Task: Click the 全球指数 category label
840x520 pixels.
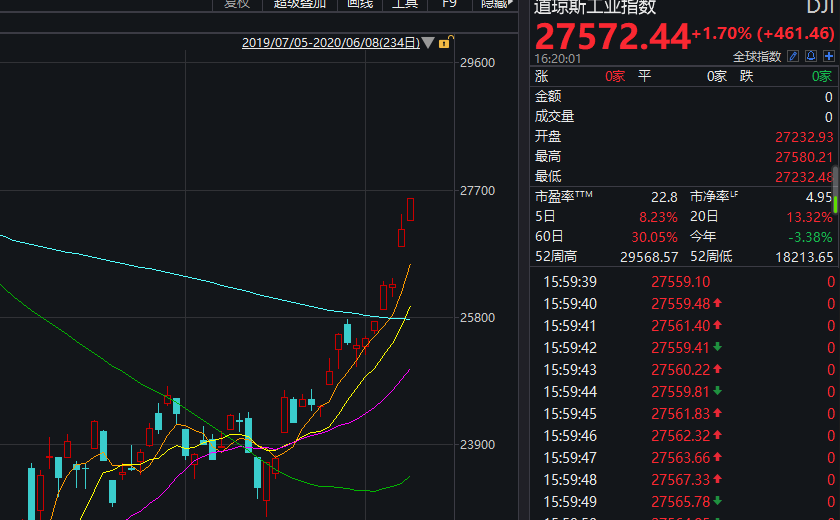Action: [757, 56]
